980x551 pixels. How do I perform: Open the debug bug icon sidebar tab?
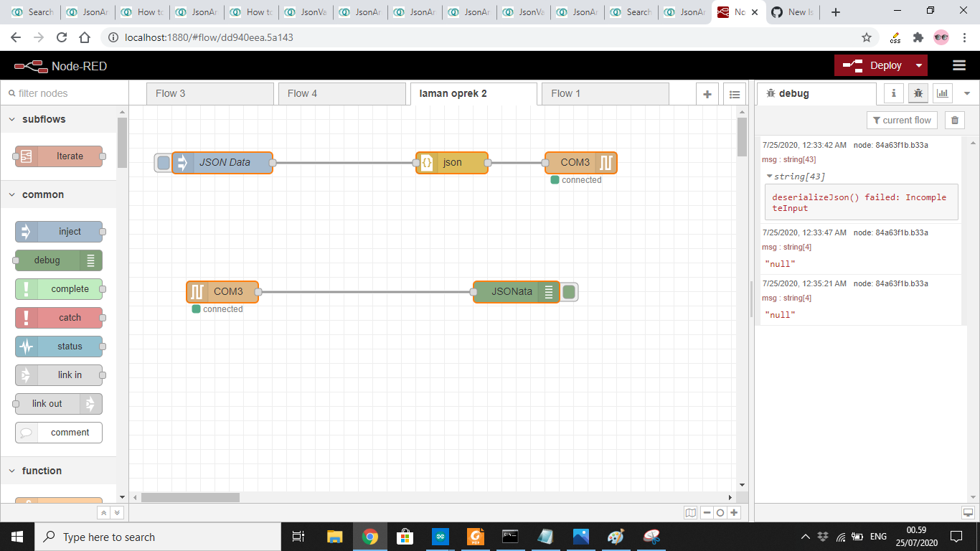pyautogui.click(x=918, y=93)
